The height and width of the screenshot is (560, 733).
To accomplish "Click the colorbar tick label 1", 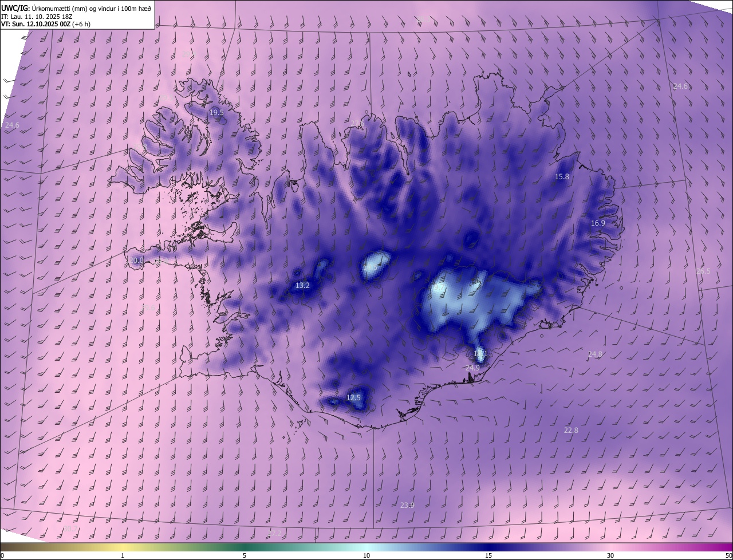I will [x=123, y=555].
